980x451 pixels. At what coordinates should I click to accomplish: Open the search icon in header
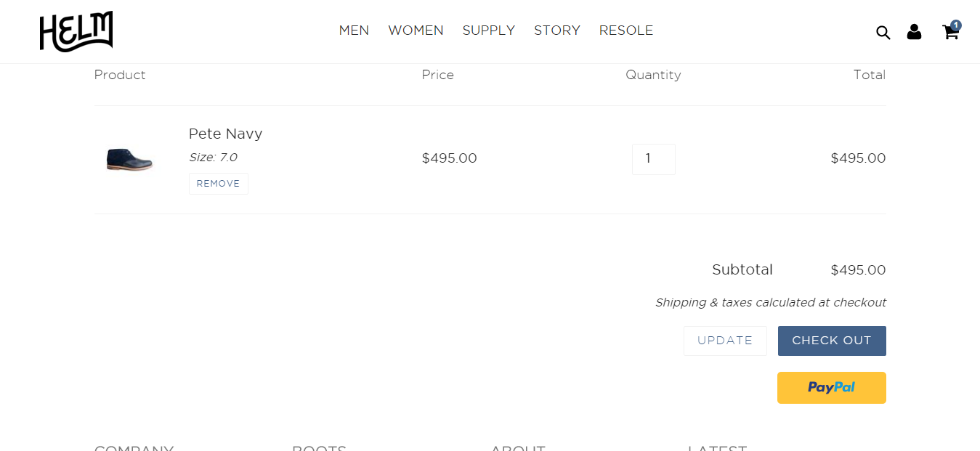(883, 33)
